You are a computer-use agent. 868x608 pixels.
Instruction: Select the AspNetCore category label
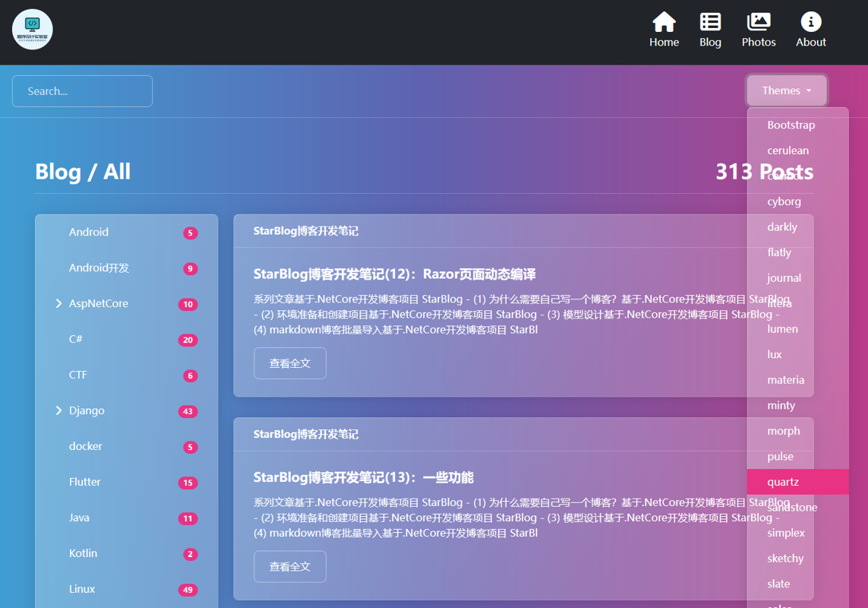[99, 303]
